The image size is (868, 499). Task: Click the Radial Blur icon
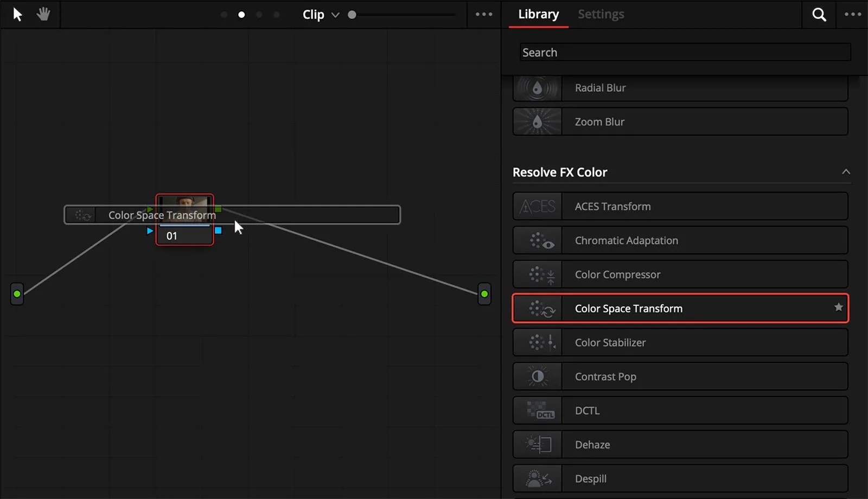click(537, 88)
